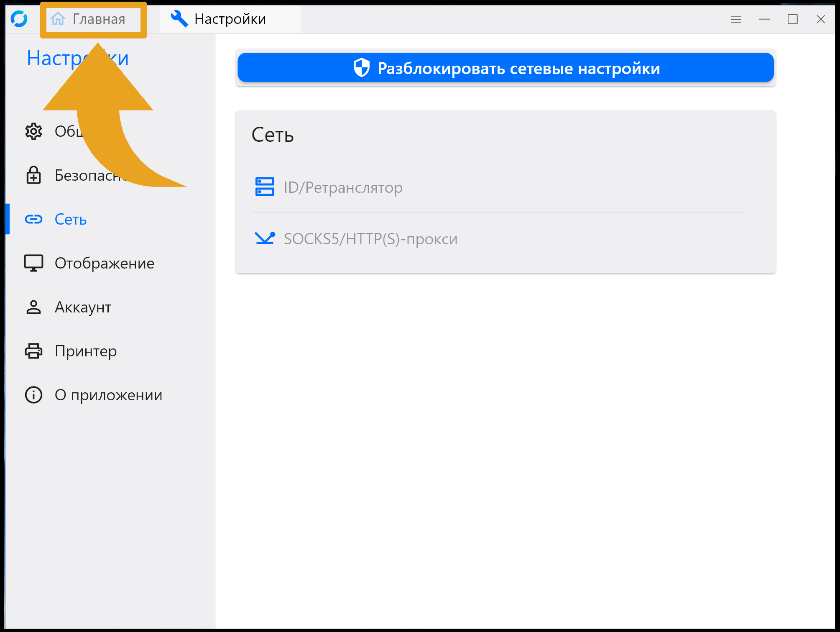Select the gear icon for Общие settings
Image resolution: width=840 pixels, height=632 pixels.
coord(33,131)
